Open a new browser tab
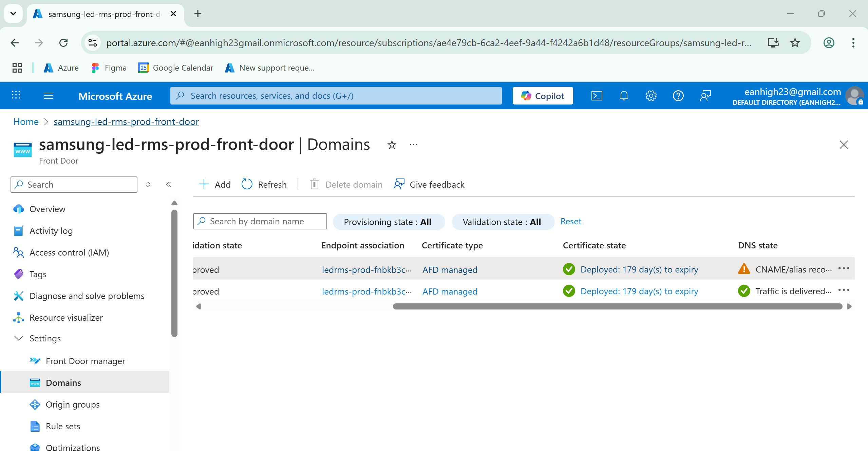Screen dimensions: 868x451 198,14
